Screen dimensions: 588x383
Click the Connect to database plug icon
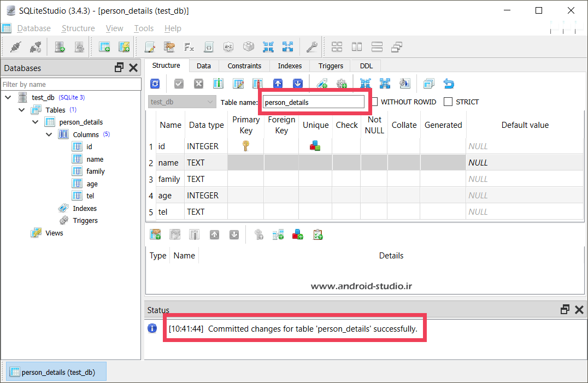click(x=16, y=47)
